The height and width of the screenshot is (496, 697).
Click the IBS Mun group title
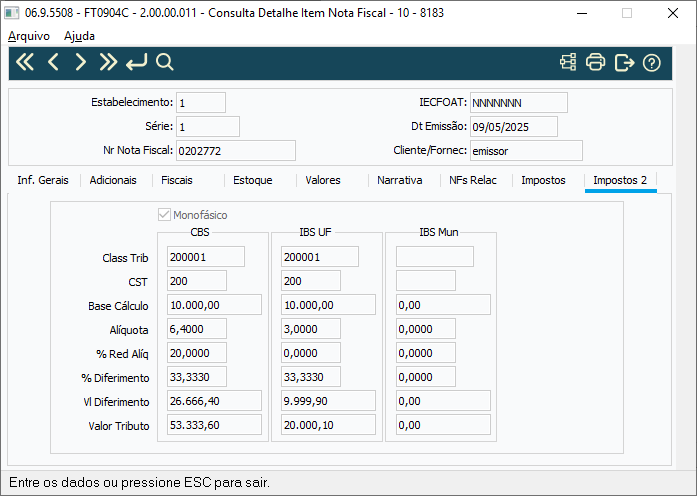pyautogui.click(x=439, y=232)
